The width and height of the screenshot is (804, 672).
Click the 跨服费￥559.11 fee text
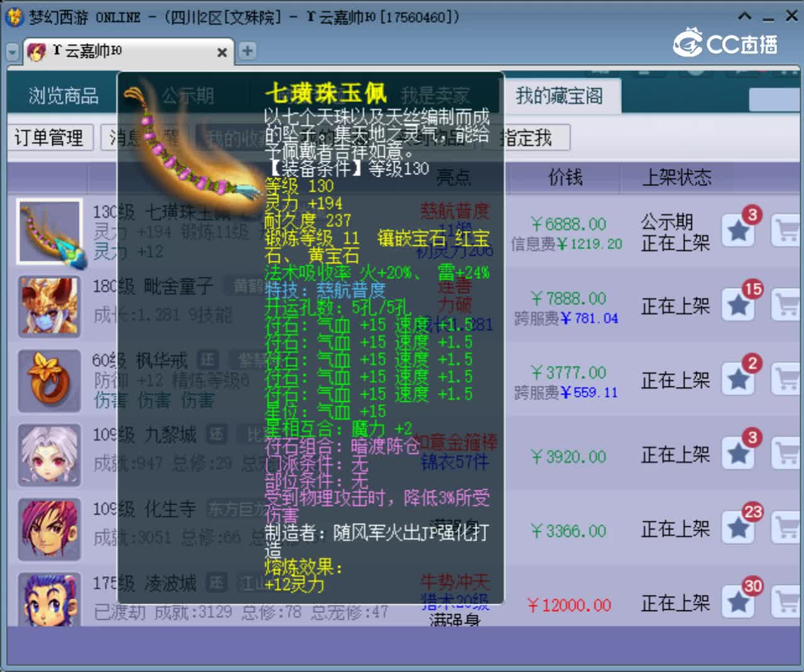coord(566,393)
